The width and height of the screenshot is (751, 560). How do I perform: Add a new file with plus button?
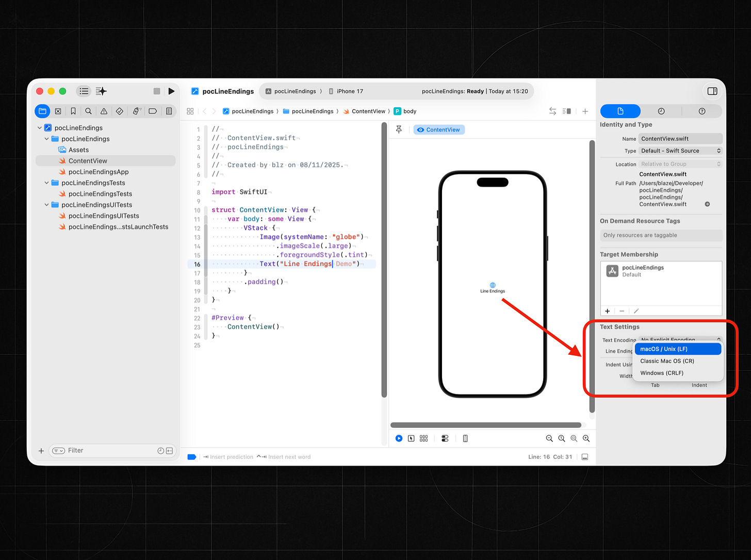pyautogui.click(x=41, y=451)
